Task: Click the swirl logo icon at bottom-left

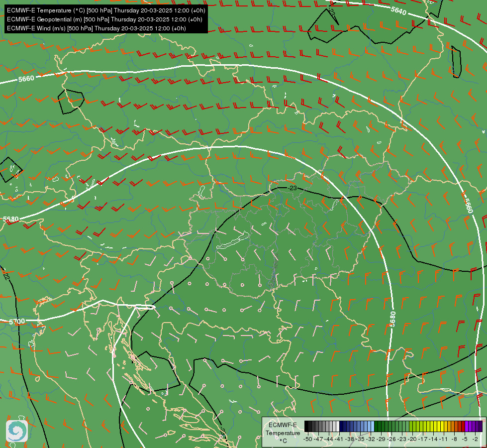Action: coord(17,431)
